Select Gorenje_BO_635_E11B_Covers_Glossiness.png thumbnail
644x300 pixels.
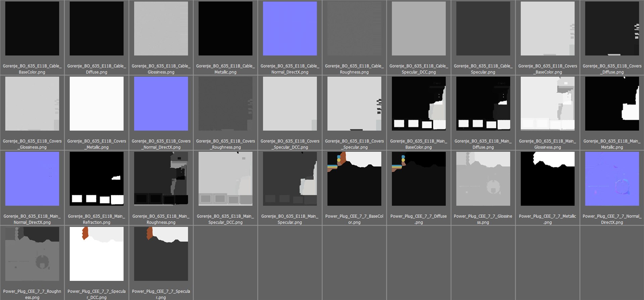click(32, 103)
